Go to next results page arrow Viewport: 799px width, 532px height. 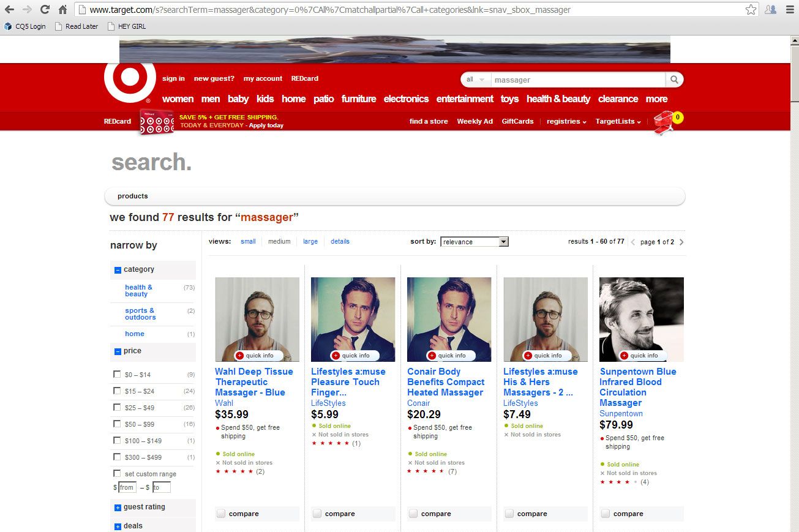(681, 242)
